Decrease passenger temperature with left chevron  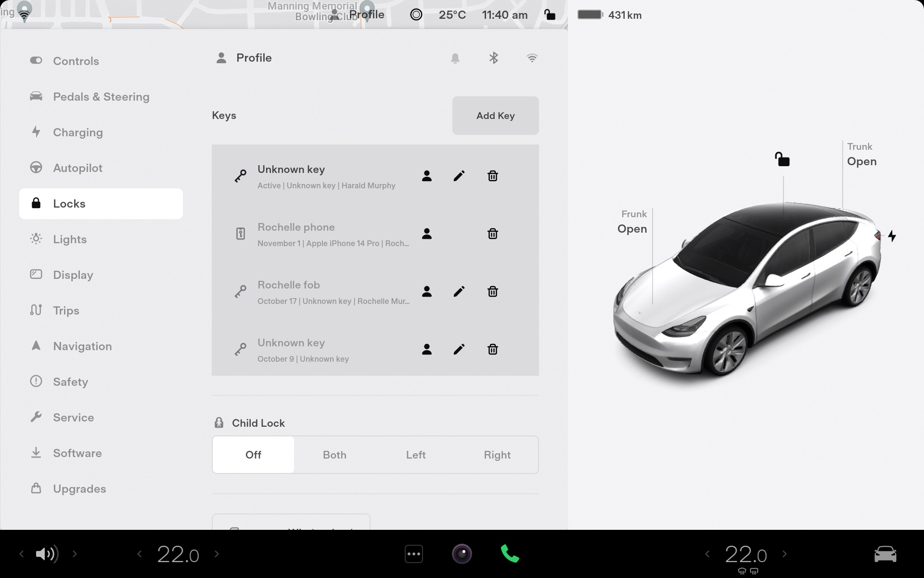[x=707, y=554]
